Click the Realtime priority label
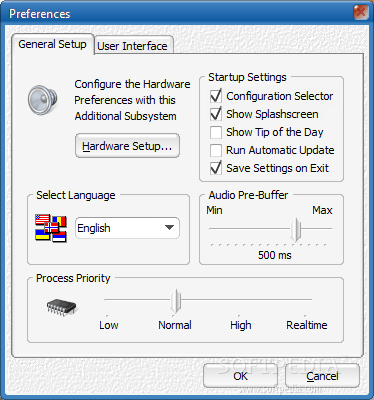This screenshot has height=400, width=374. click(307, 325)
